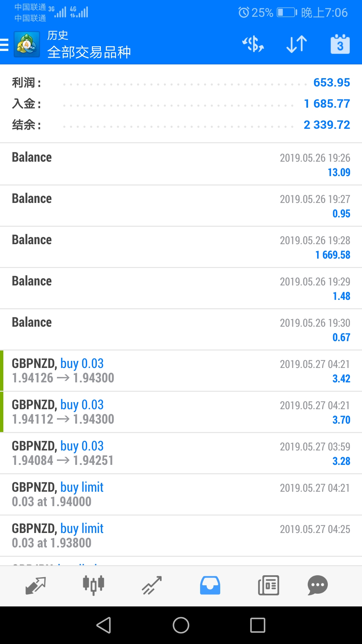Screen dimensions: 362x644
Task: Open the currency symbol filter icon
Action: tap(253, 44)
